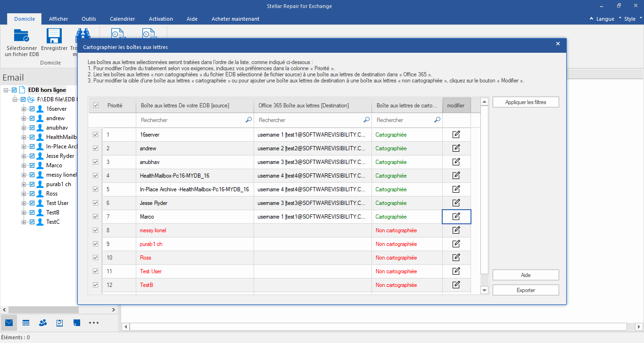Edit mapping for In-Place Archive row
The width and height of the screenshot is (644, 343).
coord(456,189)
